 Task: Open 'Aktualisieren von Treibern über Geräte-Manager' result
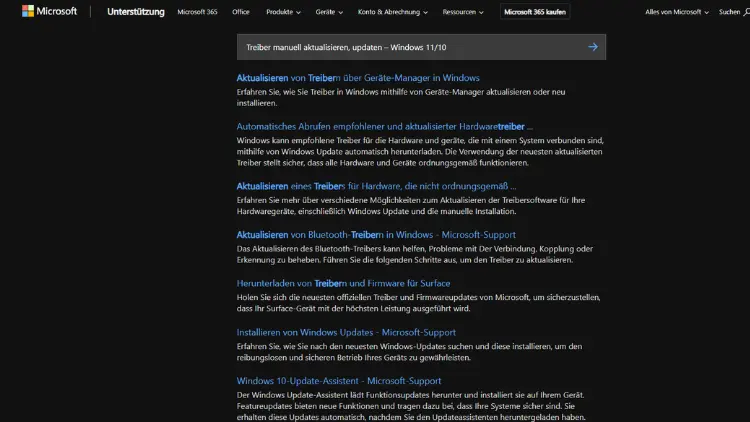pos(358,78)
